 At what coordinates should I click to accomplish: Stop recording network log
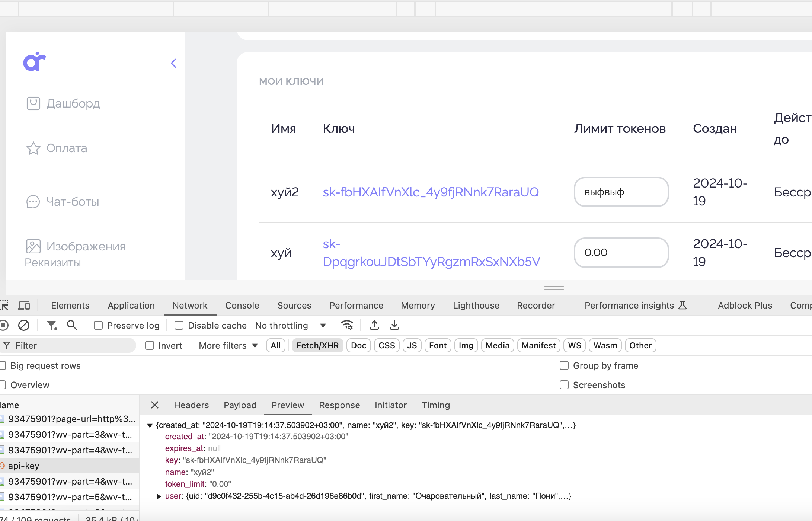tap(4, 326)
